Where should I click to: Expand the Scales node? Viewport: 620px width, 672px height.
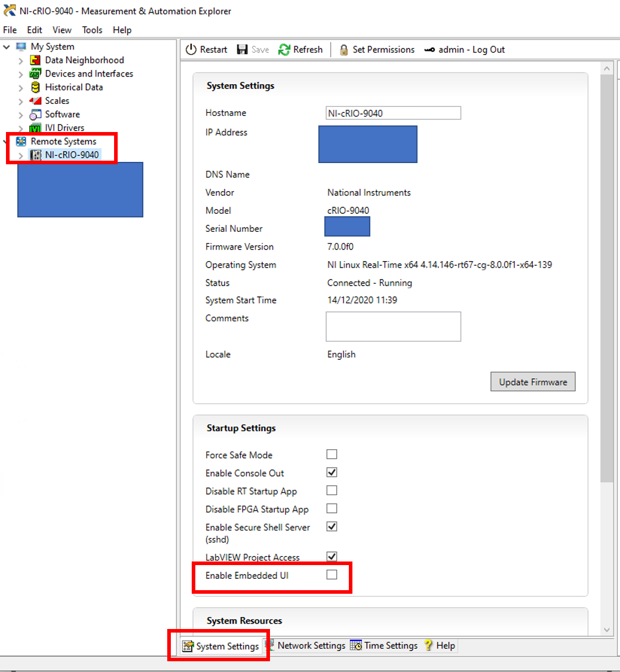(20, 102)
